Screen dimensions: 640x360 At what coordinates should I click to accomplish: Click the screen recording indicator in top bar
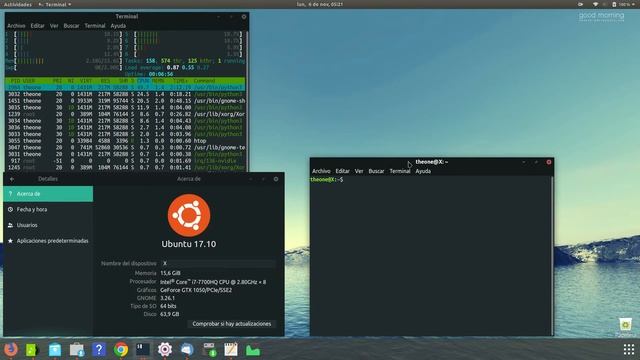580,4
